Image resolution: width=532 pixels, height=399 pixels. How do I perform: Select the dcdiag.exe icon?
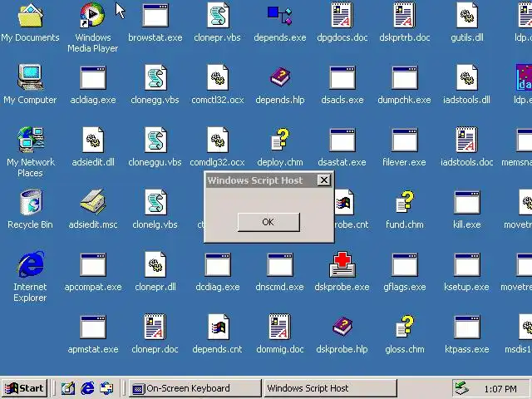click(x=218, y=264)
